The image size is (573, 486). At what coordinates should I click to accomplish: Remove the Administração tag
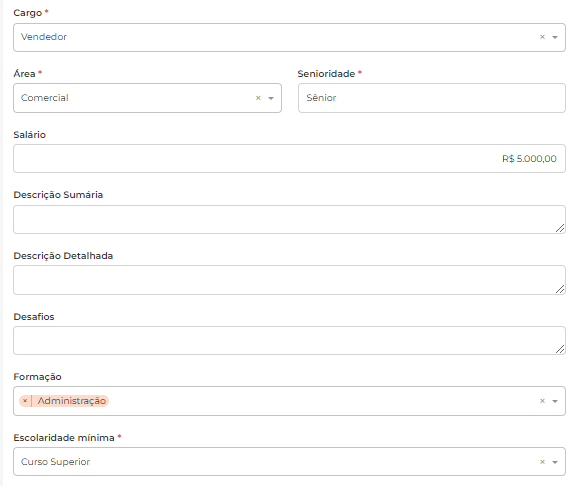pyautogui.click(x=25, y=401)
